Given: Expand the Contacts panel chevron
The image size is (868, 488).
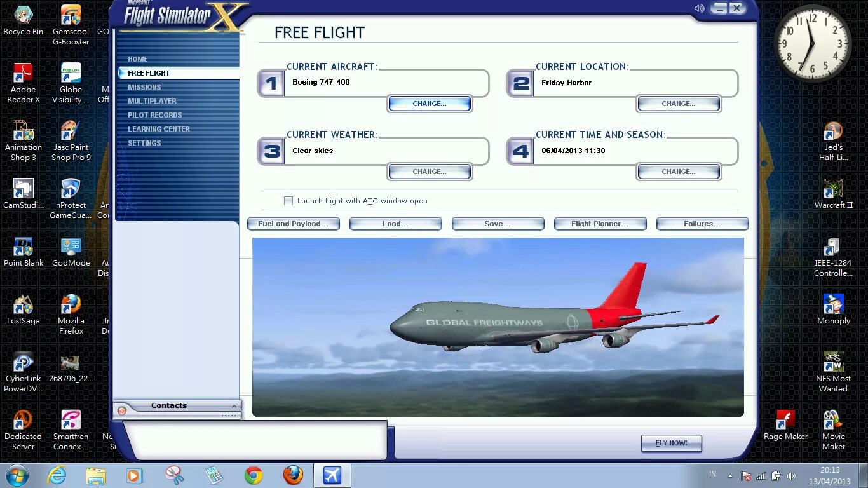Looking at the screenshot, I should point(234,405).
